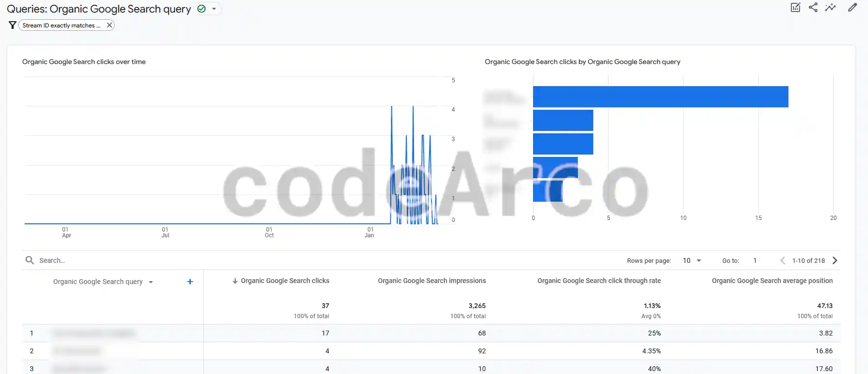
Task: Click the total impressions value 3,265
Action: pos(477,306)
